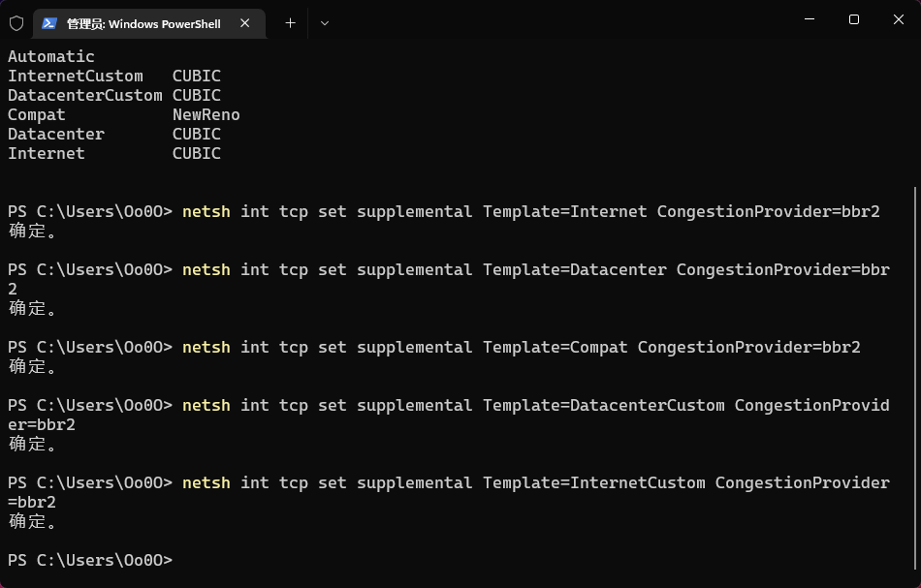Click the netsh command with Template=DatacenterCustom
This screenshot has width=921, height=588.
[x=535, y=405]
